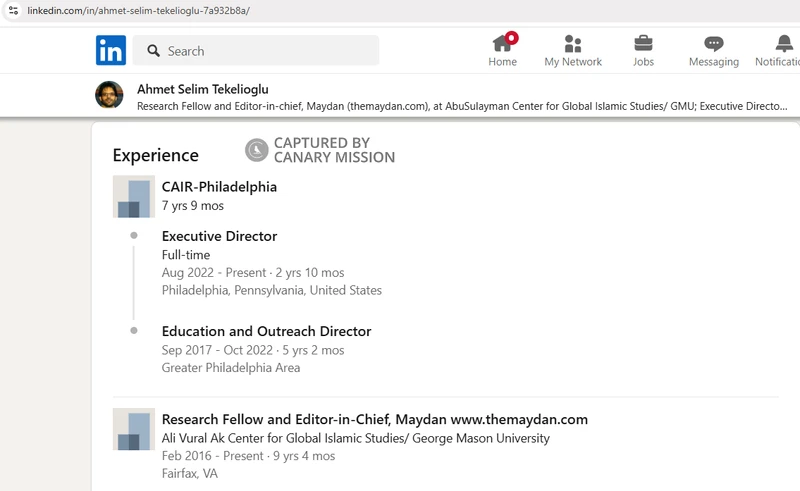Open Research Fellow and Editor-in-Chief entry

point(374,420)
